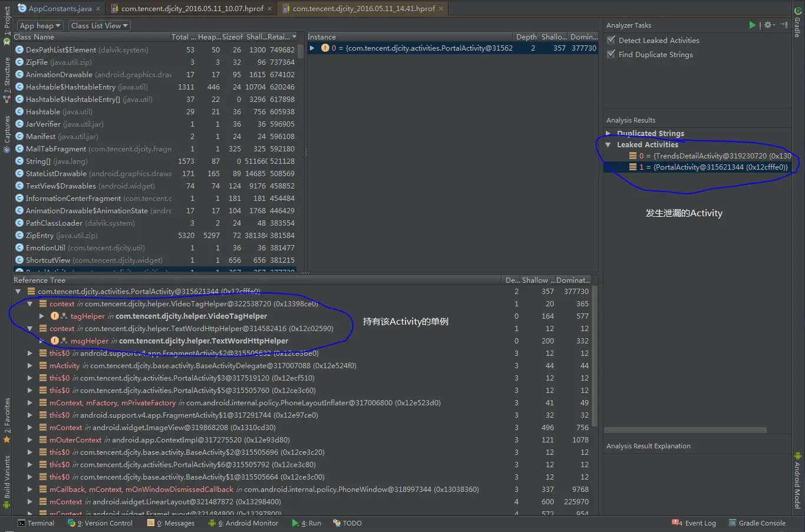This screenshot has width=805, height=532.
Task: Select the Hashtable (java.util) class icon
Action: (x=19, y=111)
